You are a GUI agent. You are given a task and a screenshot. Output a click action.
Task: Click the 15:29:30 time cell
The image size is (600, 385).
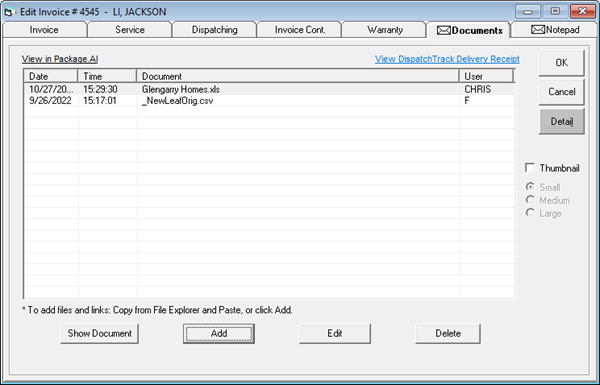pos(100,89)
